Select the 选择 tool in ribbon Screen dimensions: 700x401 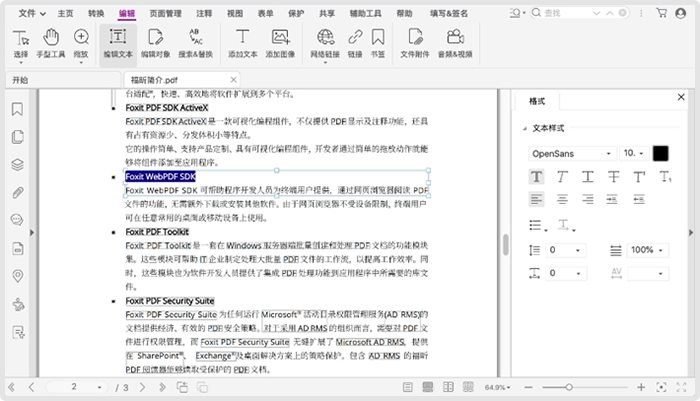click(21, 44)
